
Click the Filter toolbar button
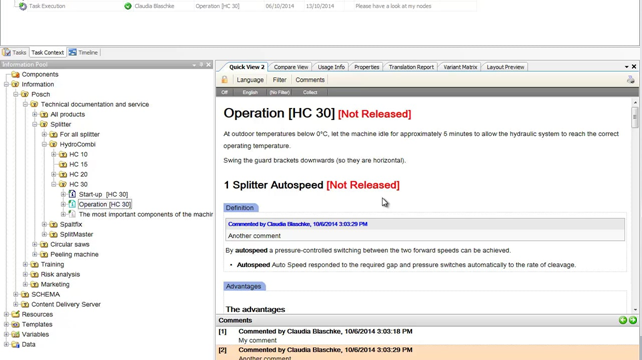click(279, 80)
